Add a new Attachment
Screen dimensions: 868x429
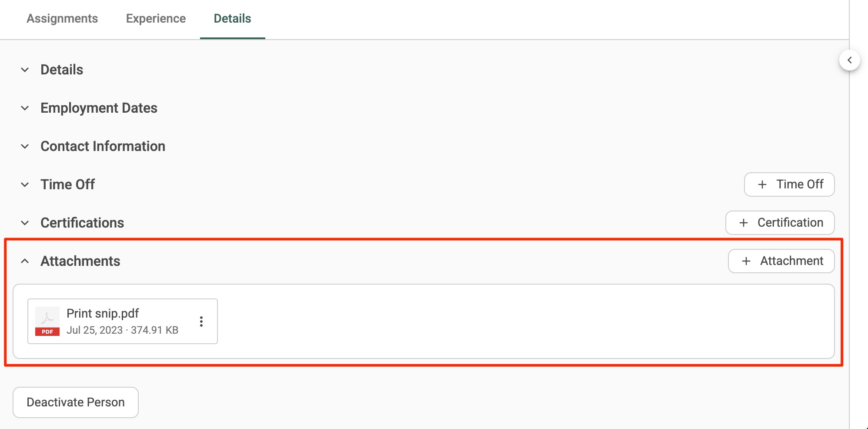(x=781, y=261)
